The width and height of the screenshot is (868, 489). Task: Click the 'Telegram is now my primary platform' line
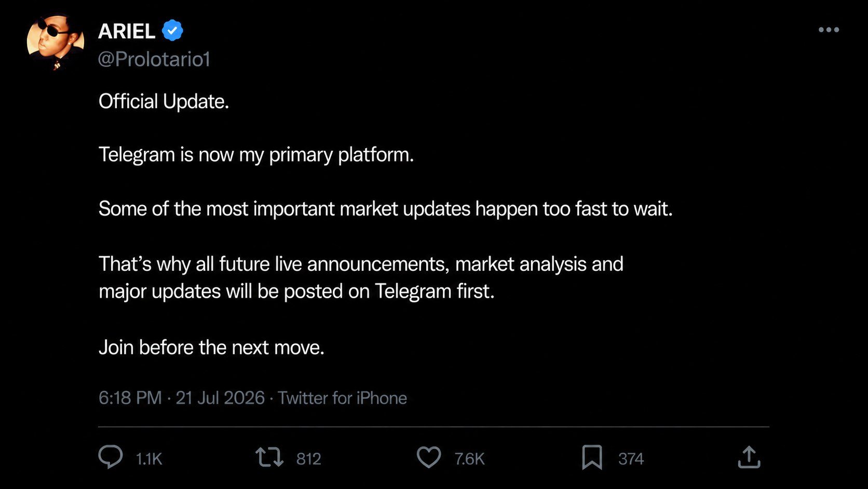[256, 155]
